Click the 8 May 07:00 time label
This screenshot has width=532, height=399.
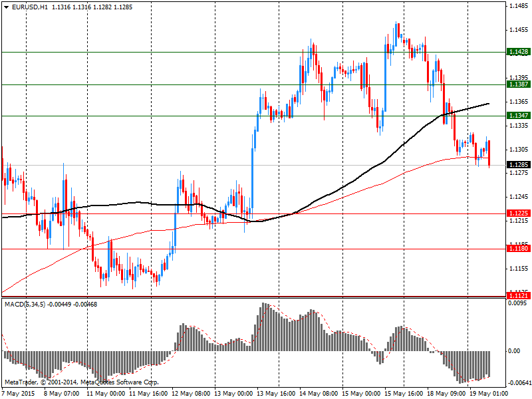click(62, 394)
